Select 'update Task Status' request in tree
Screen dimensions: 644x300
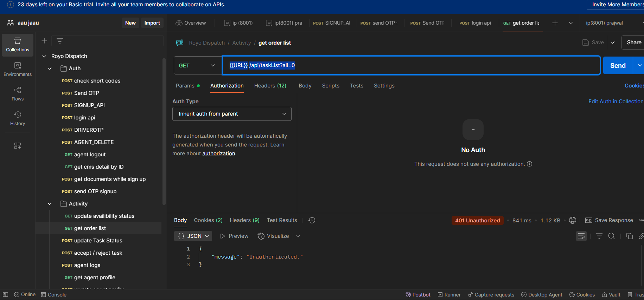click(x=98, y=241)
